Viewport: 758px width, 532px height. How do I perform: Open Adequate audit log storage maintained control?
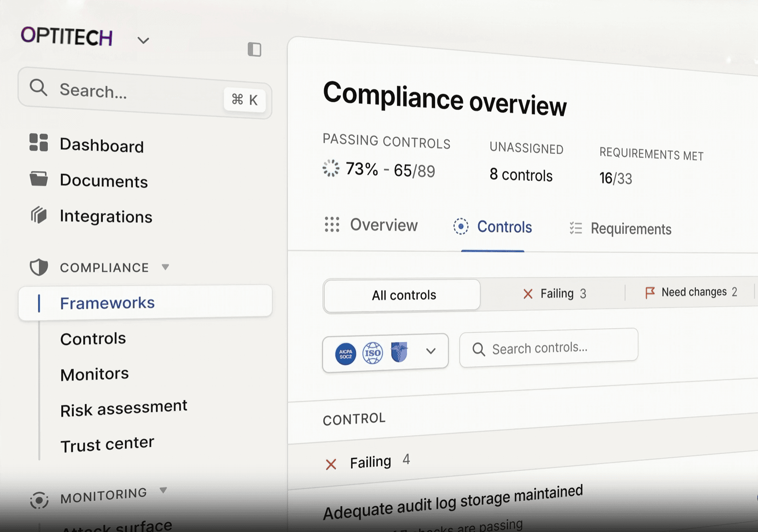click(x=452, y=502)
